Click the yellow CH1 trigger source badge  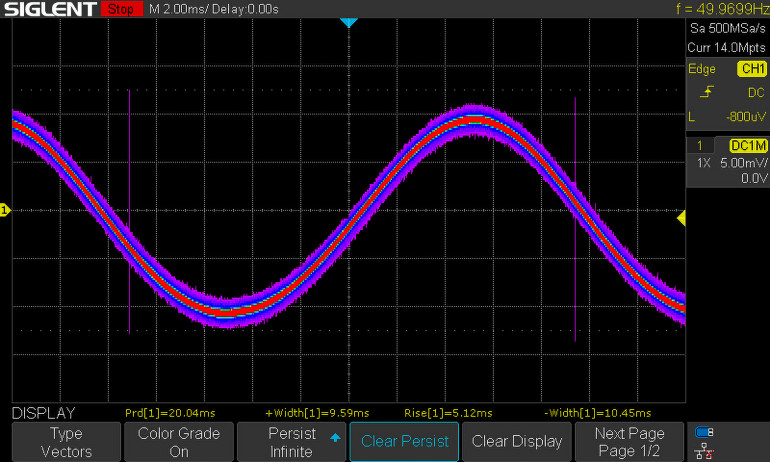coord(750,69)
